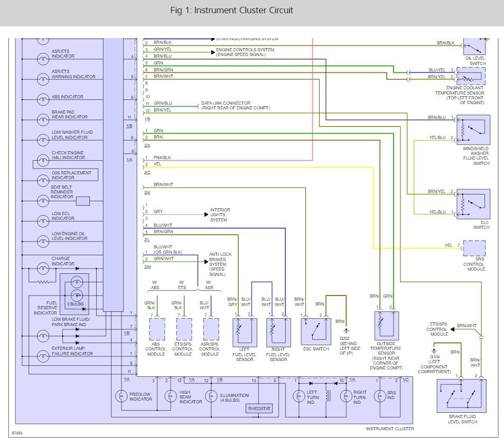Click the Exterior Lamp Failure Indicator lamp
The image size is (504, 444).
[x=43, y=356]
